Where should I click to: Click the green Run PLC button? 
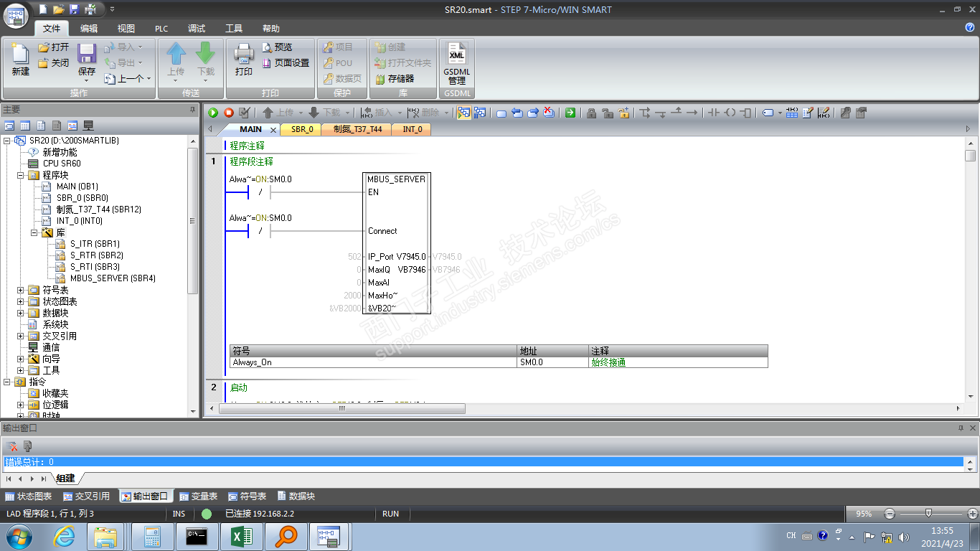coord(213,113)
